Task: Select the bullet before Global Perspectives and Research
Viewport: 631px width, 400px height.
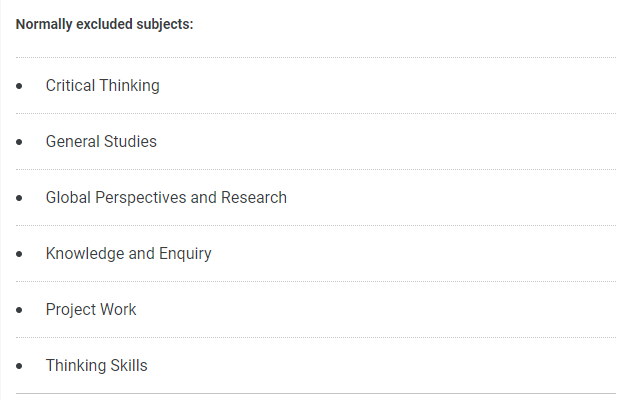Action: coord(19,198)
